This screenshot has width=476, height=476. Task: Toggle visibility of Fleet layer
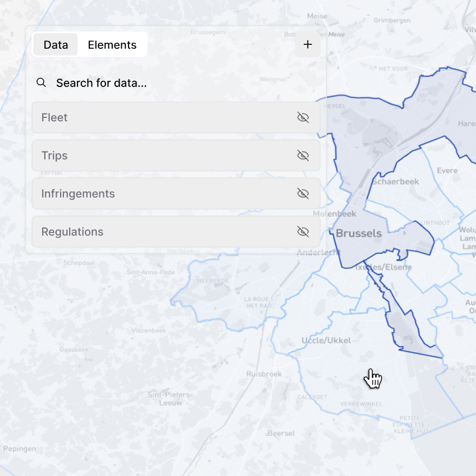click(x=303, y=117)
